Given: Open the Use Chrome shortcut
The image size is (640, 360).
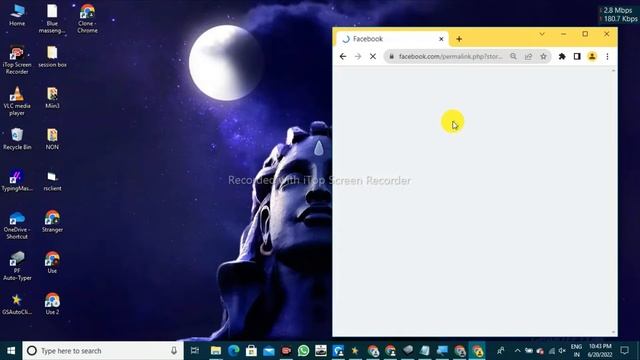Looking at the screenshot, I should click(52, 262).
